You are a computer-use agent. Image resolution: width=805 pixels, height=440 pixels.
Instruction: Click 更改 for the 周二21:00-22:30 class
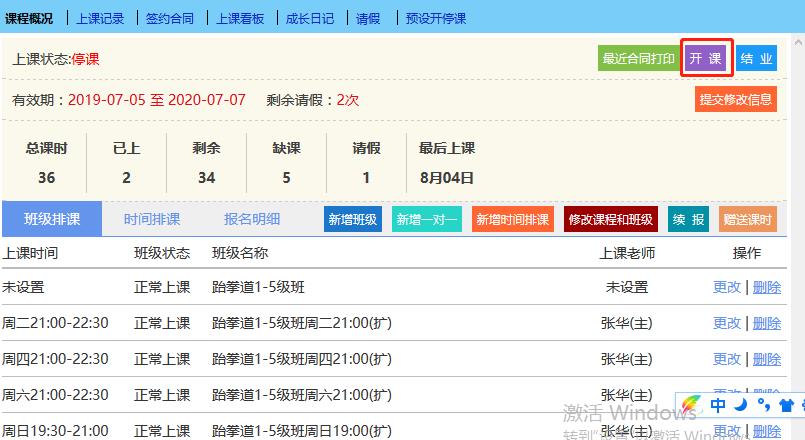click(x=727, y=323)
